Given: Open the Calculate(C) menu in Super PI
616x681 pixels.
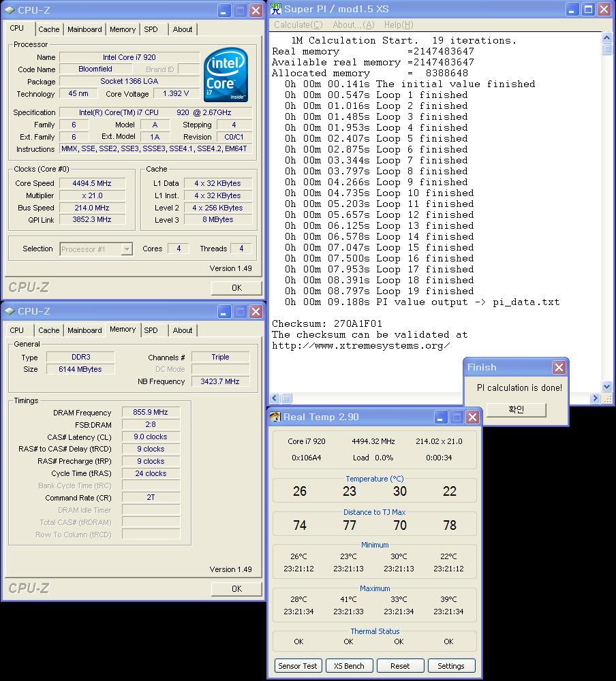Looking at the screenshot, I should tap(298, 25).
